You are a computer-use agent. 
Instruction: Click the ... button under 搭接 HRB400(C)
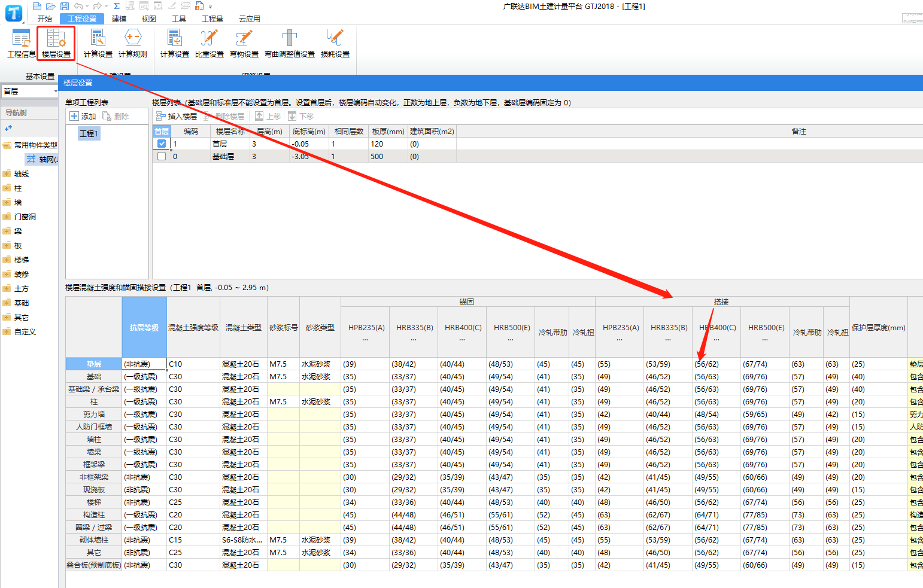(716, 339)
